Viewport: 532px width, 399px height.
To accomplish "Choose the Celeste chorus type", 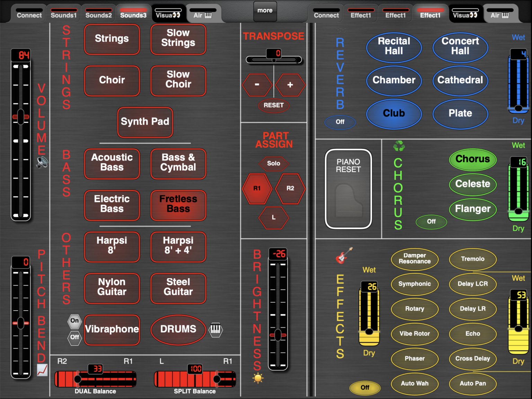I will (473, 184).
